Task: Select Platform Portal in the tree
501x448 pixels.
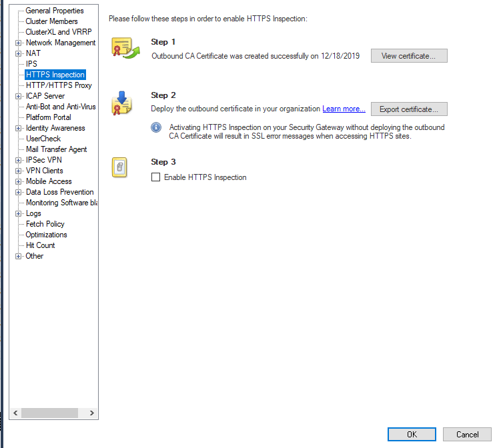Action: (49, 117)
